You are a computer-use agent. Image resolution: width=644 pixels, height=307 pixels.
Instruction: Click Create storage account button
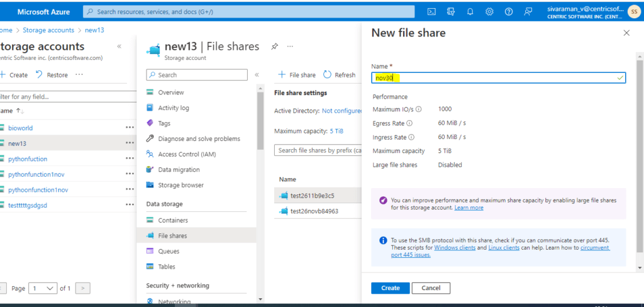point(14,75)
